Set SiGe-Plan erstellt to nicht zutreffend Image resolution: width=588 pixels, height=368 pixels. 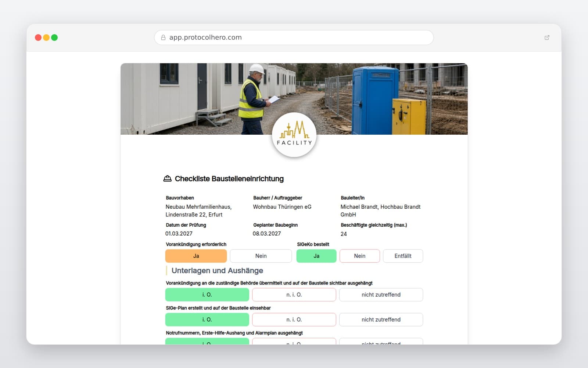(x=381, y=319)
